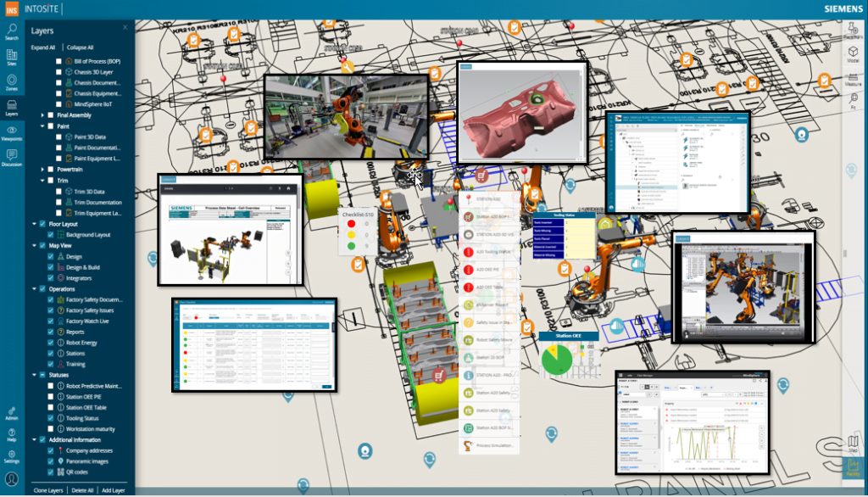Viewport: 868px width, 497px height.
Task: Open the Help icon in sidebar
Action: click(x=12, y=435)
